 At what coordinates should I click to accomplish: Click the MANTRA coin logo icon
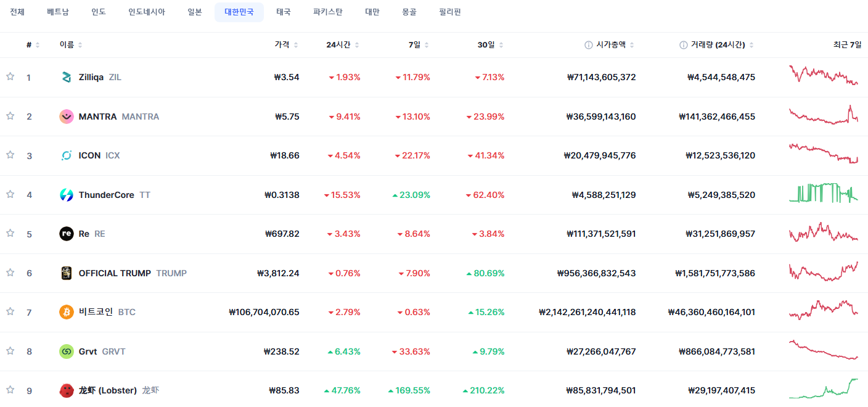click(66, 117)
